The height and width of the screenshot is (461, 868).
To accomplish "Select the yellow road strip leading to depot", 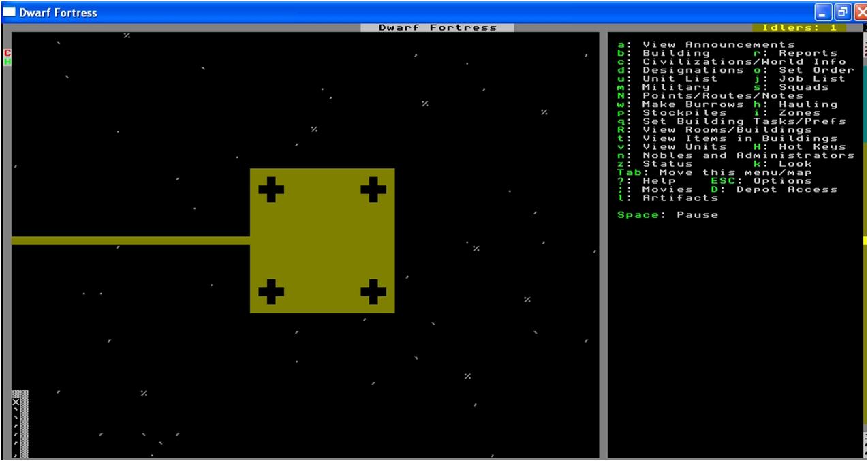I will click(131, 240).
